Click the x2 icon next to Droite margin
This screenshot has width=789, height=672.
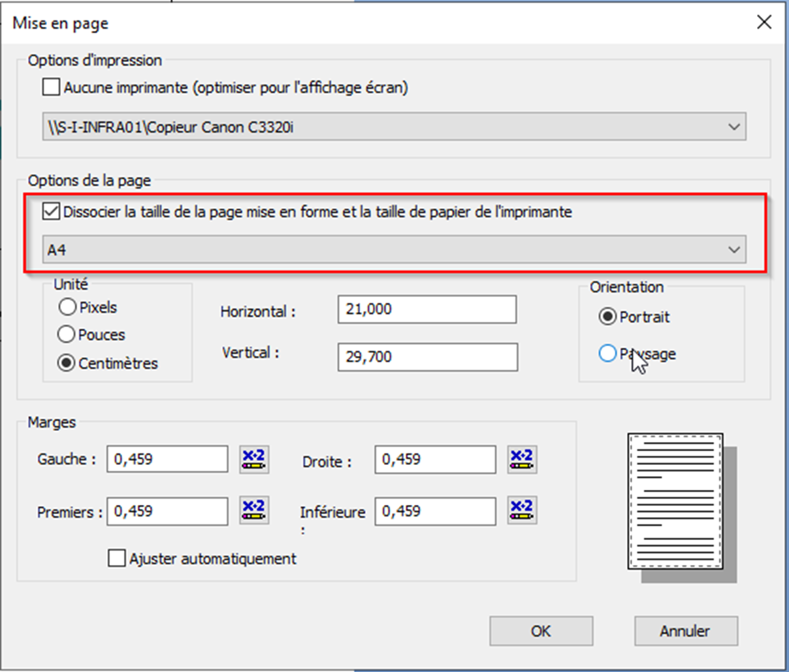[522, 459]
